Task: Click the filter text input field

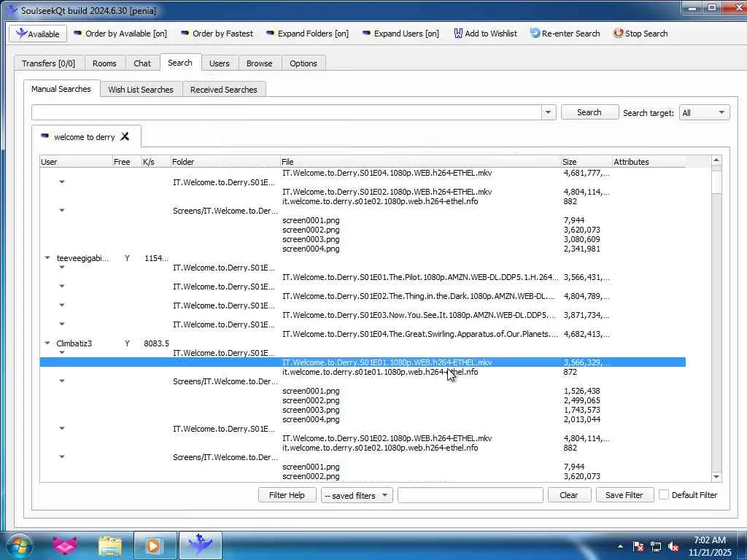Action: click(471, 495)
